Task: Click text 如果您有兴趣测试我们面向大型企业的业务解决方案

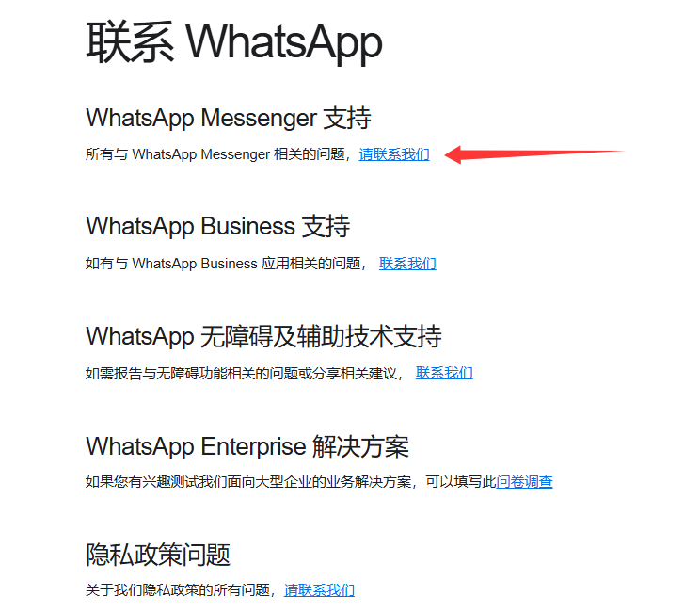Action: 248,481
